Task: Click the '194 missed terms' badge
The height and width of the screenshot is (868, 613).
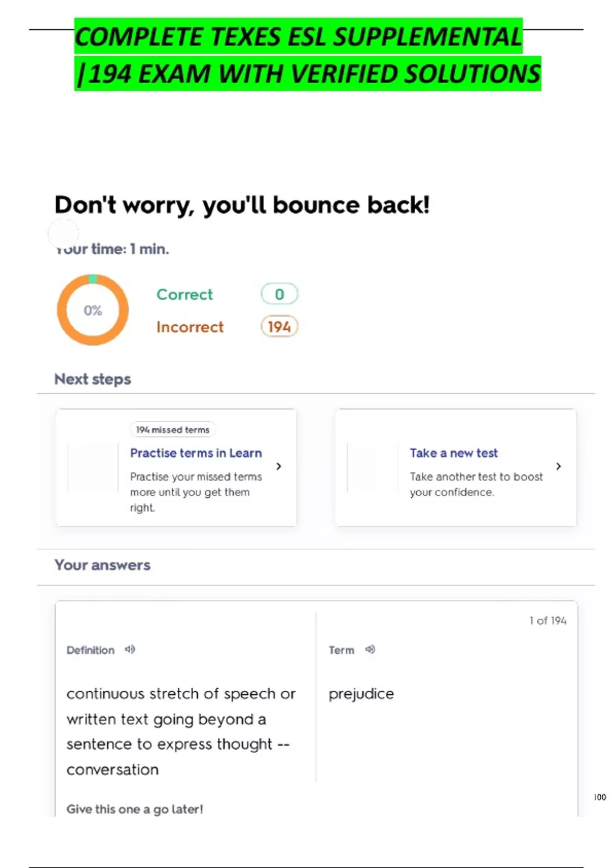Action: [x=173, y=430]
